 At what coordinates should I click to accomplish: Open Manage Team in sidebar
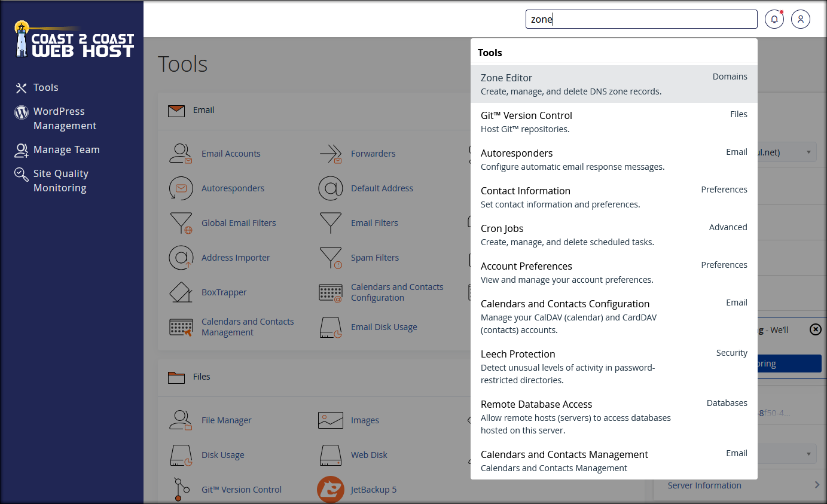pyautogui.click(x=66, y=149)
